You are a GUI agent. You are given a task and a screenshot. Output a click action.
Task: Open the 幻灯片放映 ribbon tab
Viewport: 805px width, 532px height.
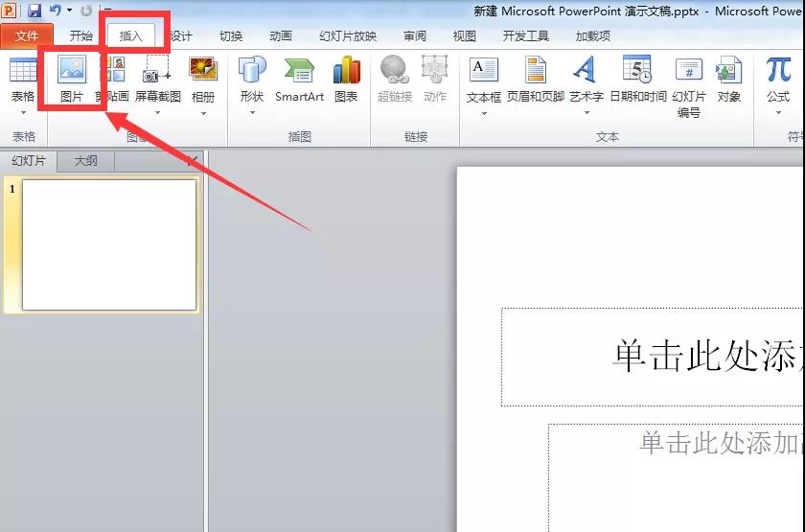pos(348,36)
